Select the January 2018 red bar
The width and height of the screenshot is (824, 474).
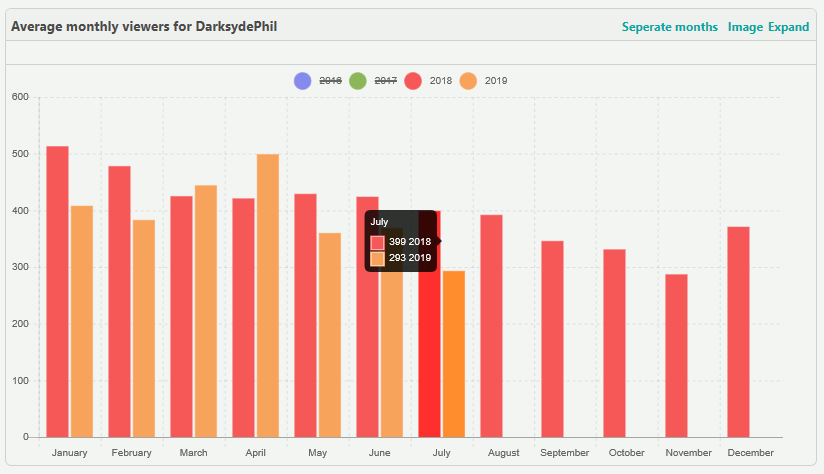(x=58, y=292)
